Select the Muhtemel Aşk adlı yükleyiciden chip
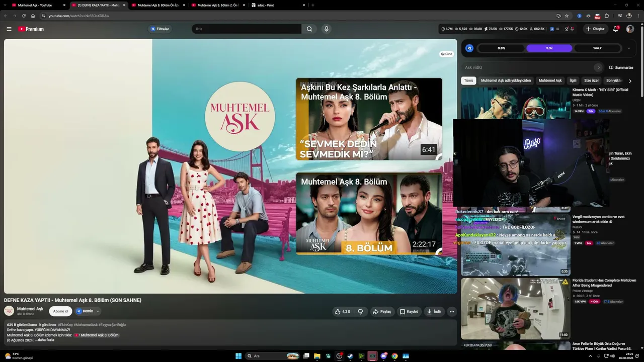Viewport: 644px width, 362px height. point(506,80)
